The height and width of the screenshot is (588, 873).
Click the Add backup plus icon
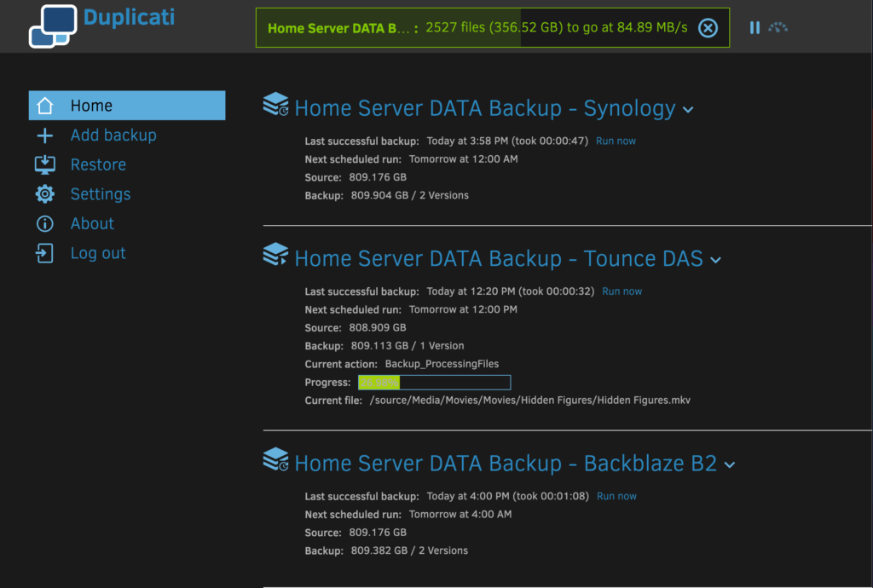point(45,135)
